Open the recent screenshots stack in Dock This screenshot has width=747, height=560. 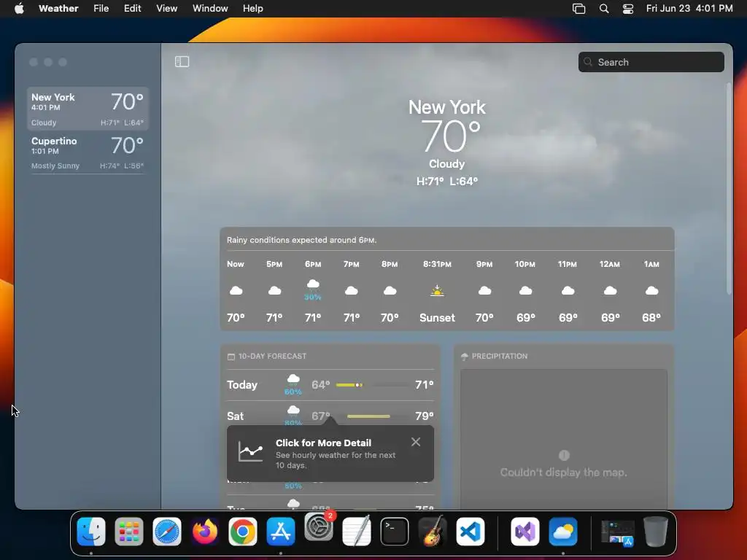pos(617,532)
